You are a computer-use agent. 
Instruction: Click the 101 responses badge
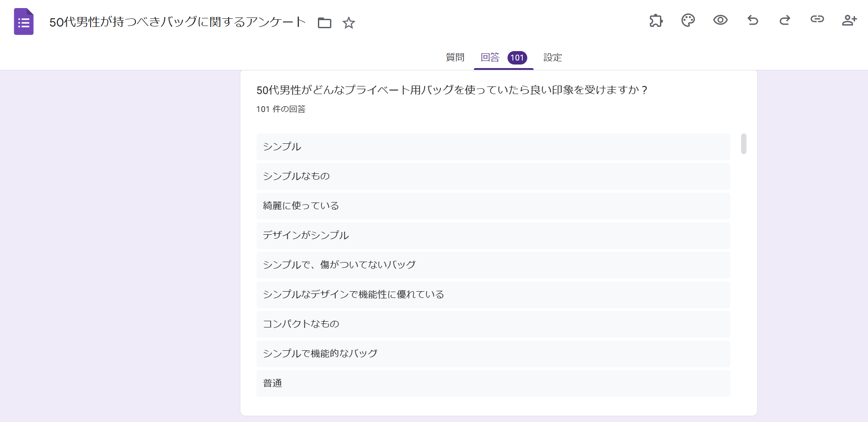click(517, 58)
